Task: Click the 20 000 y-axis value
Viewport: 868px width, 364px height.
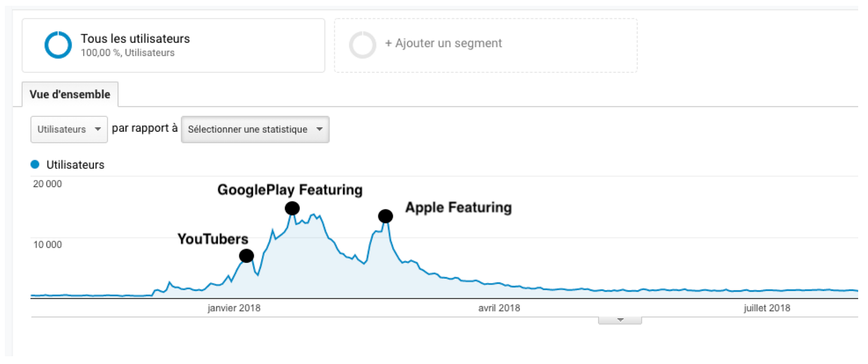Action: (47, 184)
